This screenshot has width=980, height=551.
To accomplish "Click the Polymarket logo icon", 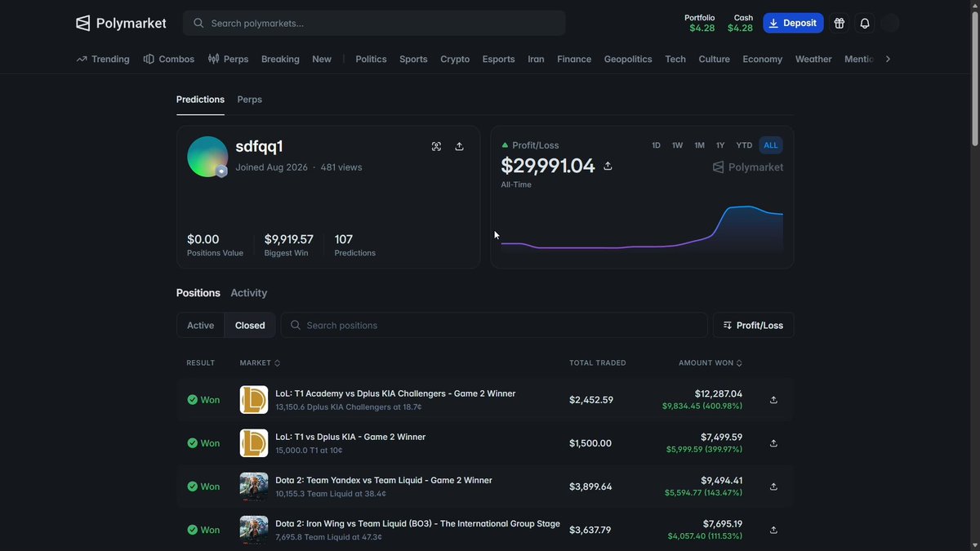I will click(82, 23).
